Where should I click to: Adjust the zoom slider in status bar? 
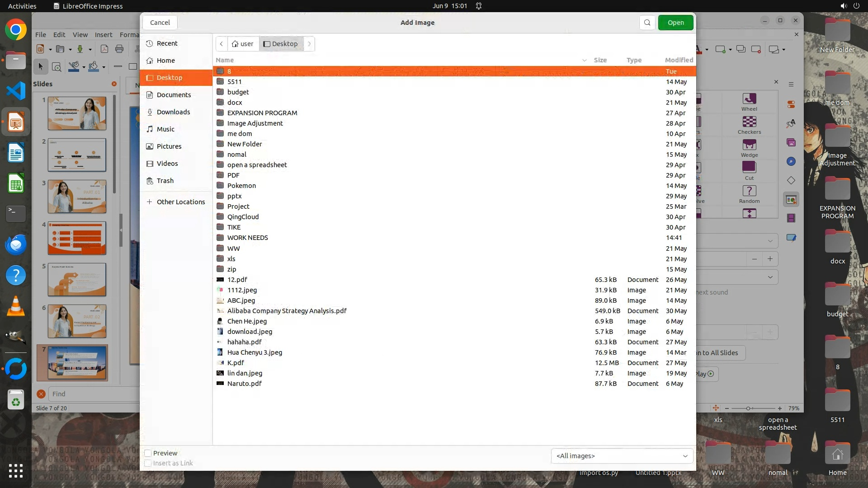click(x=749, y=408)
